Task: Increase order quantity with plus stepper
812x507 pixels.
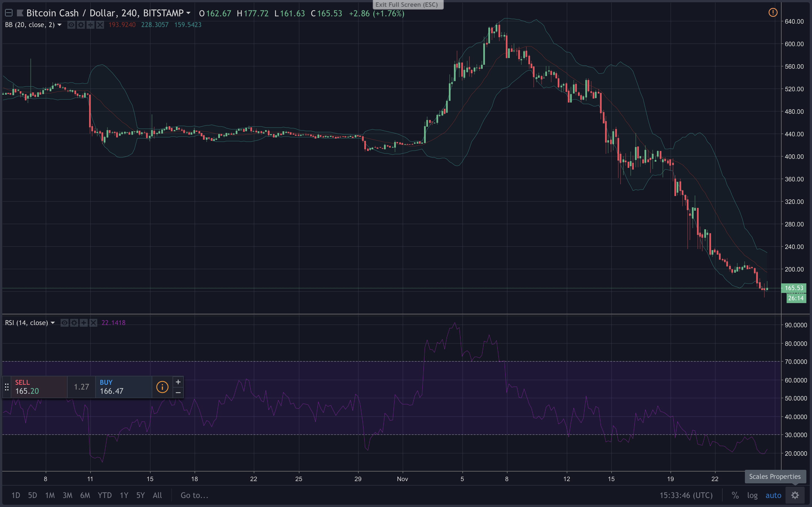Action: (178, 382)
